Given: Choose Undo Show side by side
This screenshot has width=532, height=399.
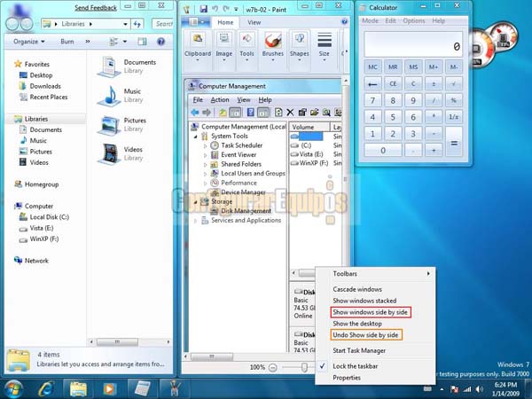Looking at the screenshot, I should pos(365,335).
